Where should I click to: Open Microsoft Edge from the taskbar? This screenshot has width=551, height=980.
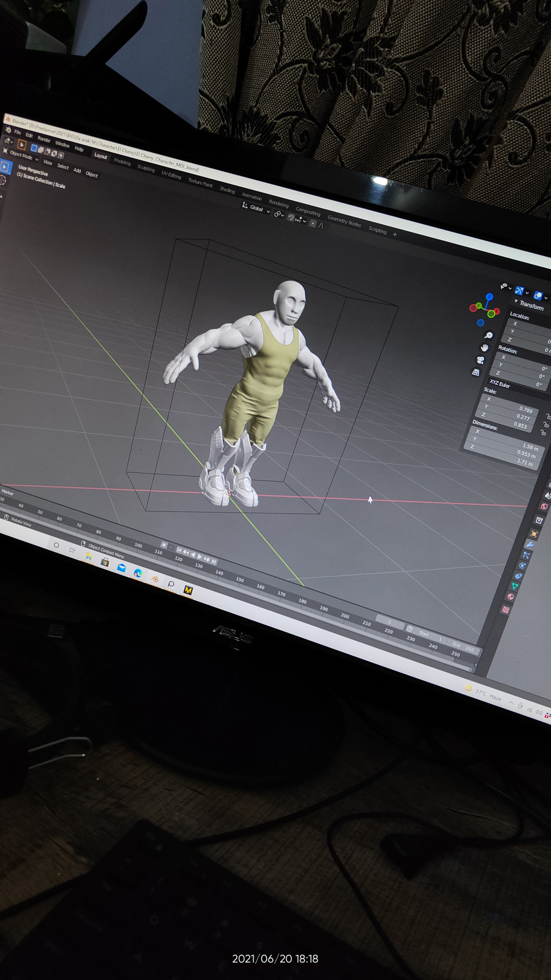[x=138, y=573]
